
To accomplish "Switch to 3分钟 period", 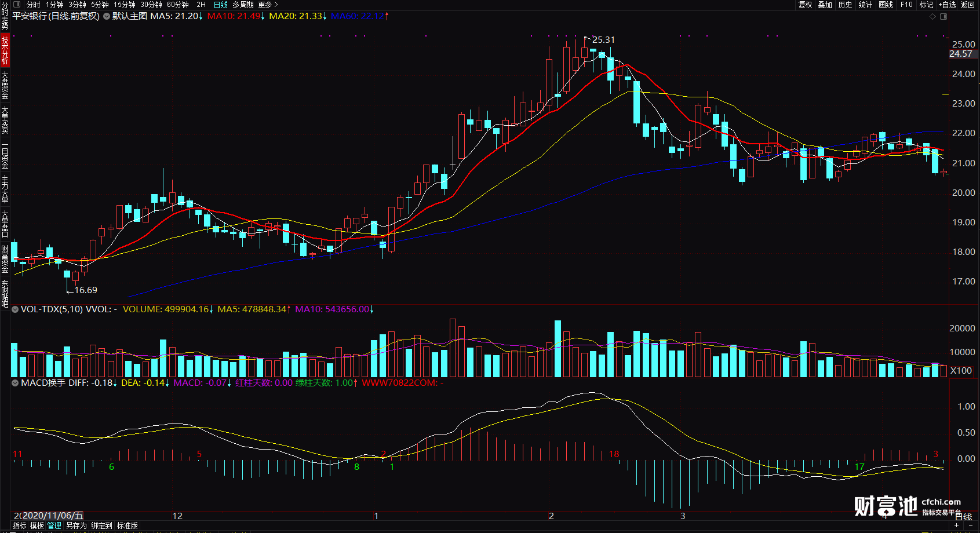I will [77, 5].
